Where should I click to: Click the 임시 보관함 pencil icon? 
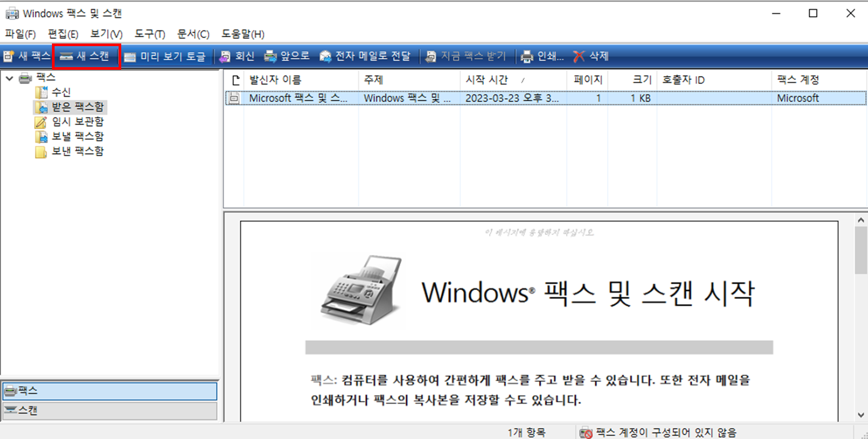(41, 122)
